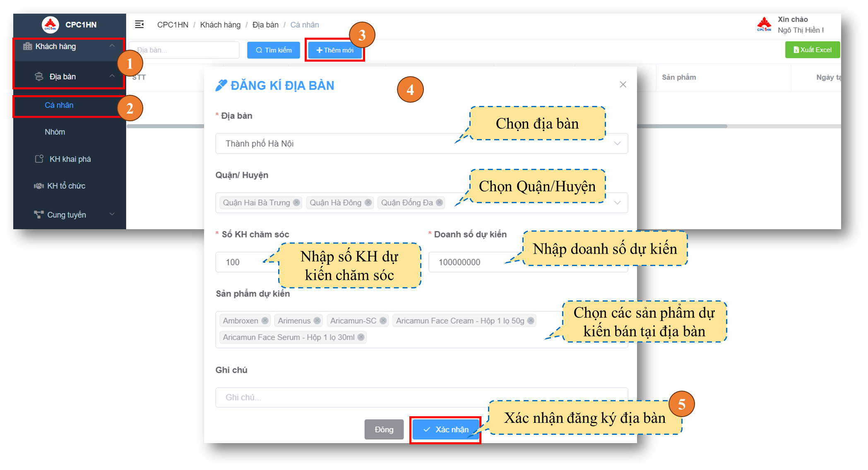Select the KH khai phá menu item
The width and height of the screenshot is (868, 470).
(x=70, y=159)
